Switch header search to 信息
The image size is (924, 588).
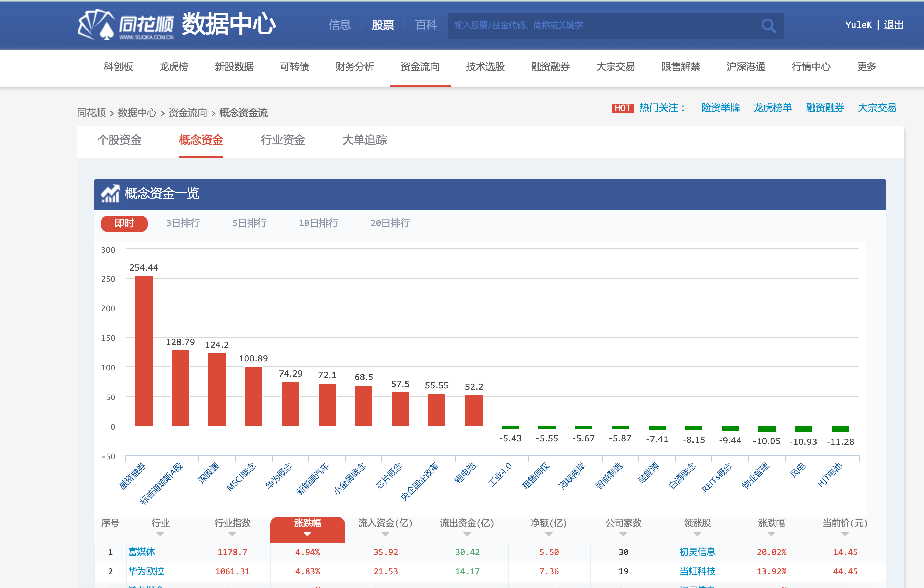click(340, 25)
